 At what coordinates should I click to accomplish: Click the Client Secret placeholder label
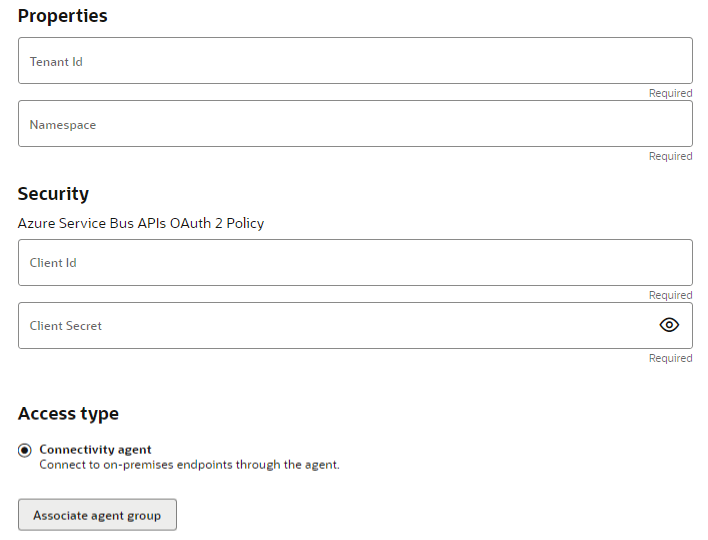pos(66,326)
